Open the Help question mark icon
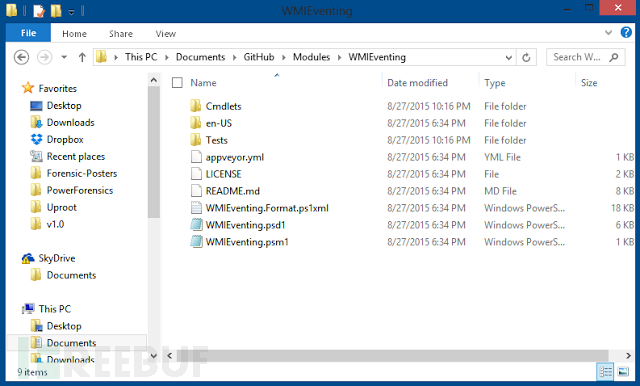Screen dimensions: 640x386 point(626,32)
